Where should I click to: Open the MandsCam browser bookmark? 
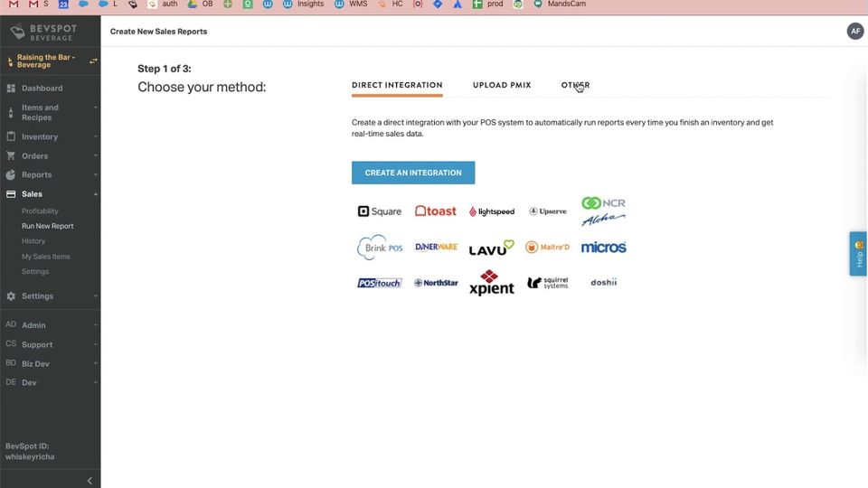pyautogui.click(x=559, y=4)
